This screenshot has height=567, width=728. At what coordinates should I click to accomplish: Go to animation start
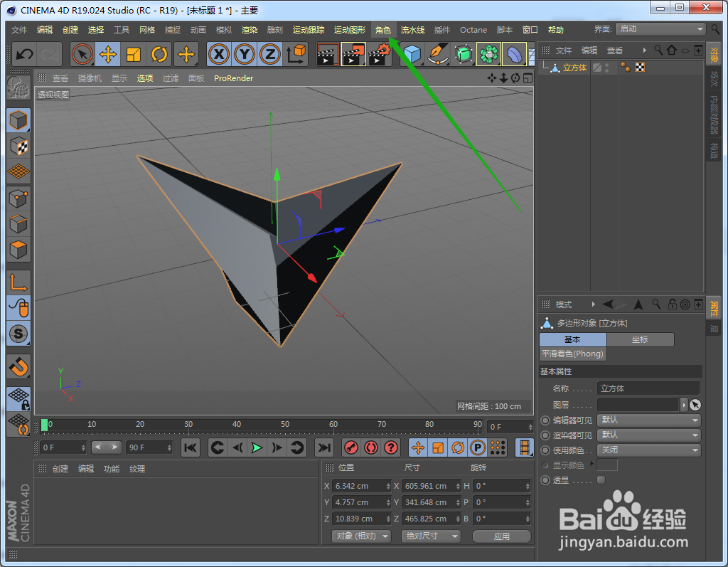click(x=191, y=447)
